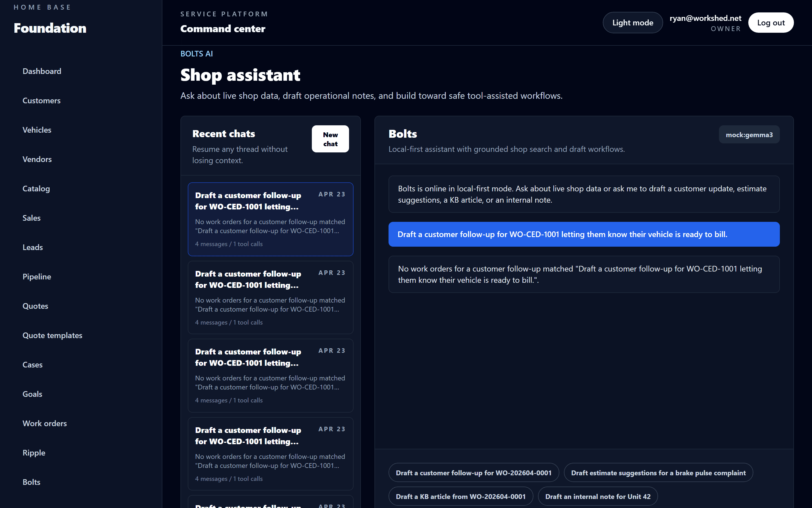Open the Catalog page
Screen dimensions: 812x508
[36, 189]
